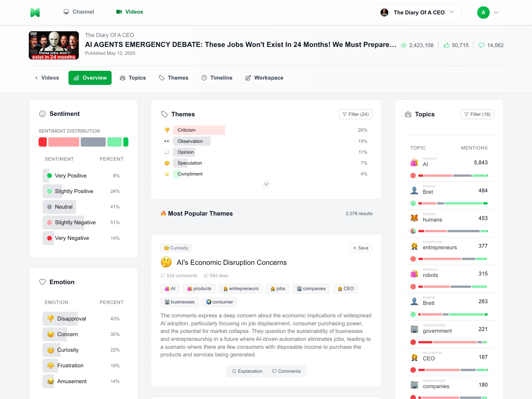Image resolution: width=532 pixels, height=399 pixels.
Task: Click the green A avatar
Action: click(483, 12)
